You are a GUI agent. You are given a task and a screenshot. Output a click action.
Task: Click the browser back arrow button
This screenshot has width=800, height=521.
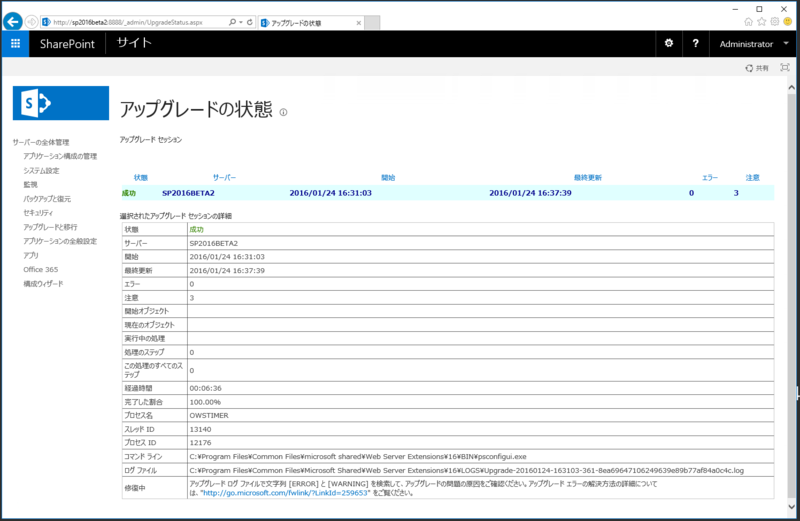tap(13, 22)
